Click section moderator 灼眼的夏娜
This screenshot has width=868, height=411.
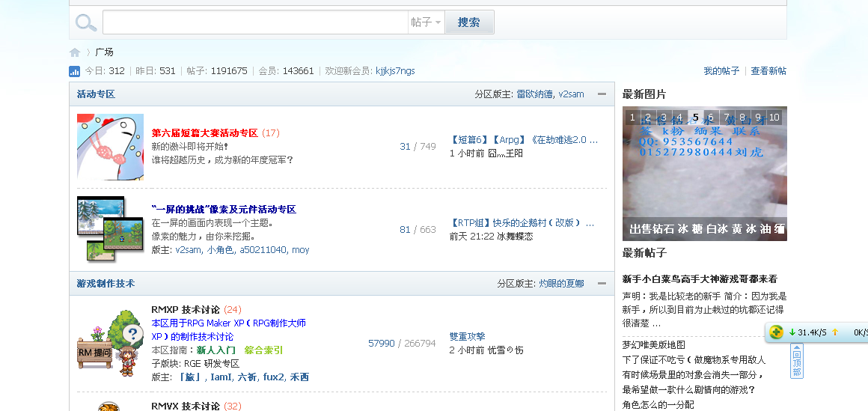561,284
